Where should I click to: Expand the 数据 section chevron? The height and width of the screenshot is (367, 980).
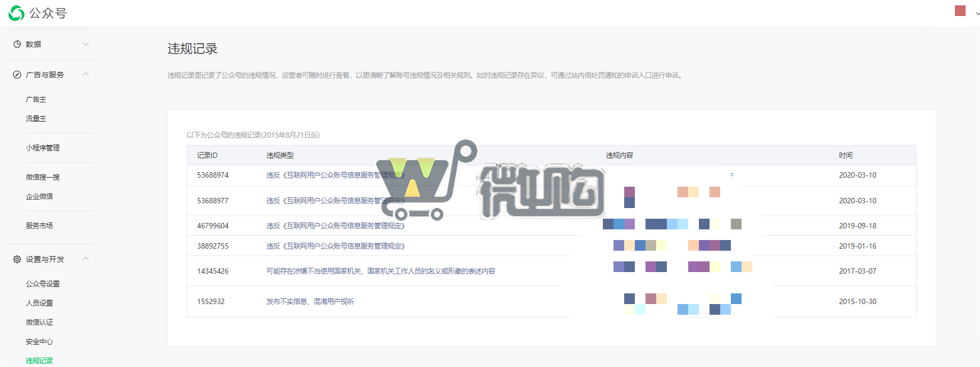(x=86, y=44)
